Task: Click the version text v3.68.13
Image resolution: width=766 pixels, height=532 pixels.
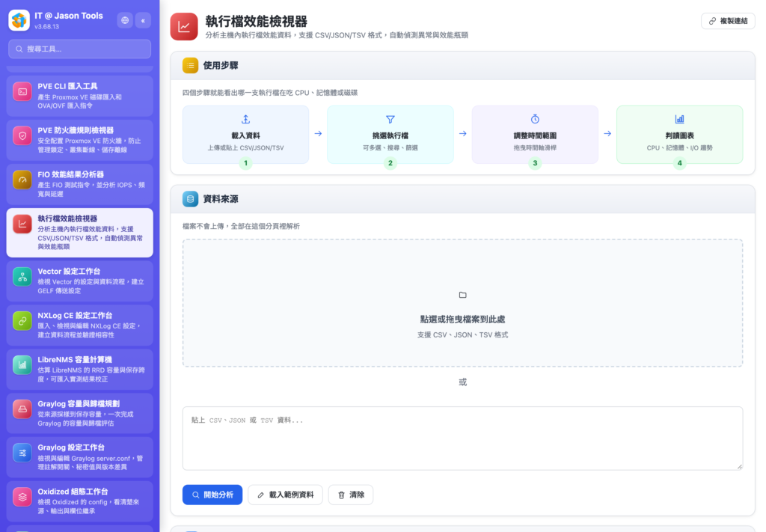Action: pos(47,27)
